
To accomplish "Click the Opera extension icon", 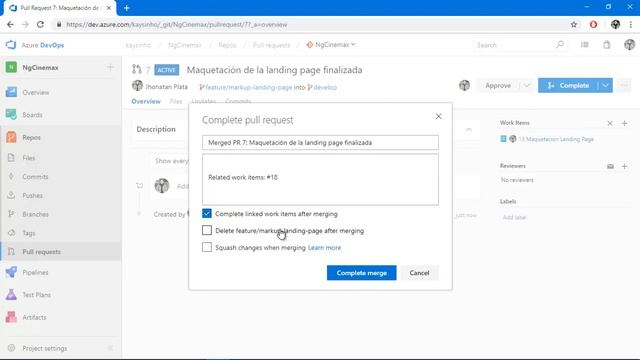I will click(593, 24).
